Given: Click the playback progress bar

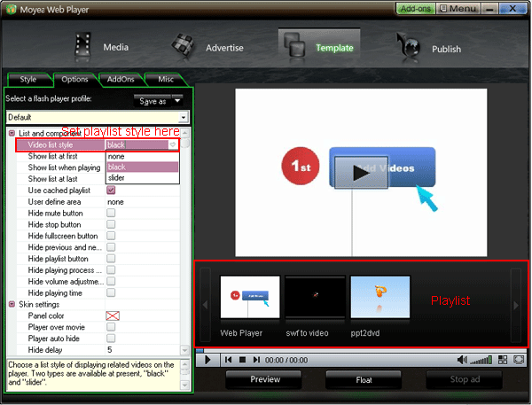Looking at the screenshot, I should click(362, 351).
